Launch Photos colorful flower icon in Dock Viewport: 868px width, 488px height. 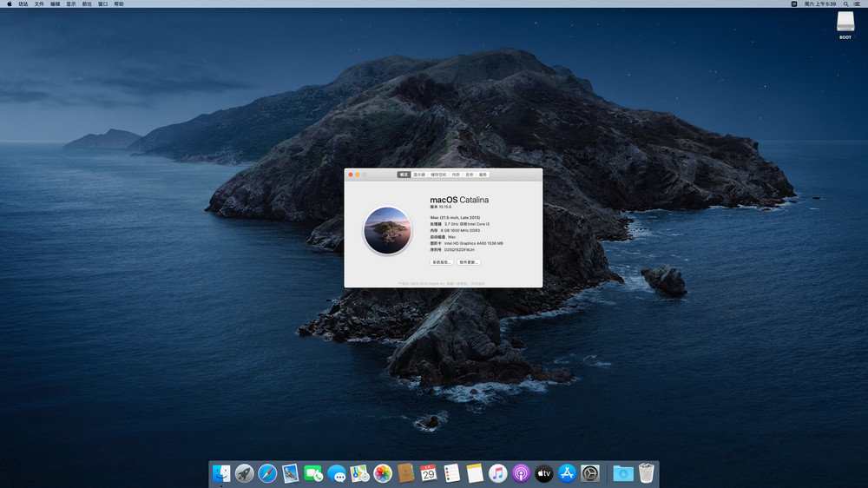click(383, 473)
